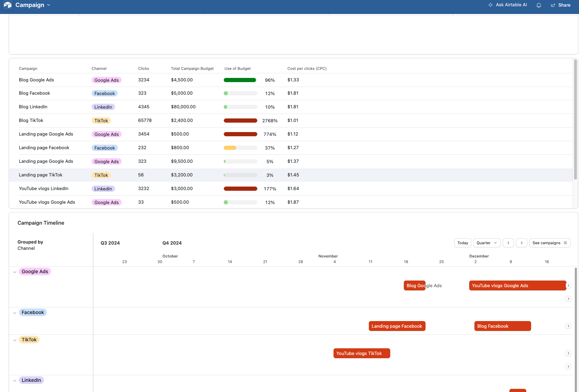
Task: Click the Today button
Action: (462, 243)
